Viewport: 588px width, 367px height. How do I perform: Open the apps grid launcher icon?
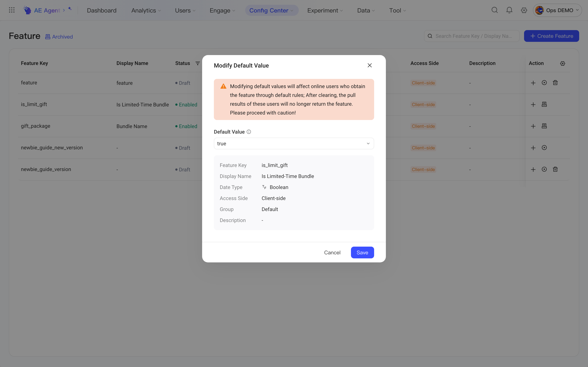[x=12, y=10]
